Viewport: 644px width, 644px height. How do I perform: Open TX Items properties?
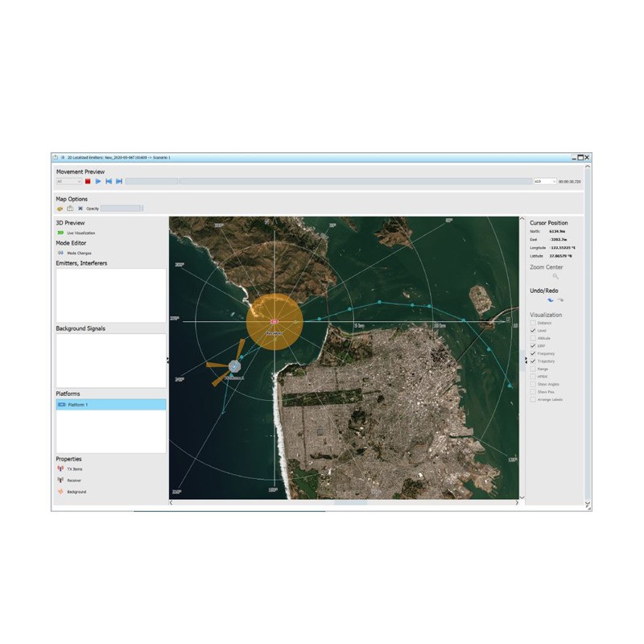[x=60, y=469]
